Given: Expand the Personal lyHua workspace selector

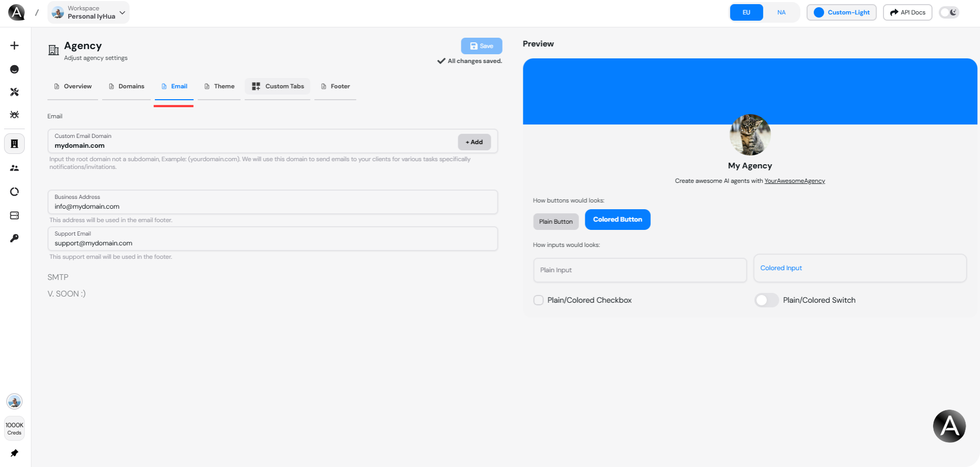Looking at the screenshot, I should (x=88, y=12).
